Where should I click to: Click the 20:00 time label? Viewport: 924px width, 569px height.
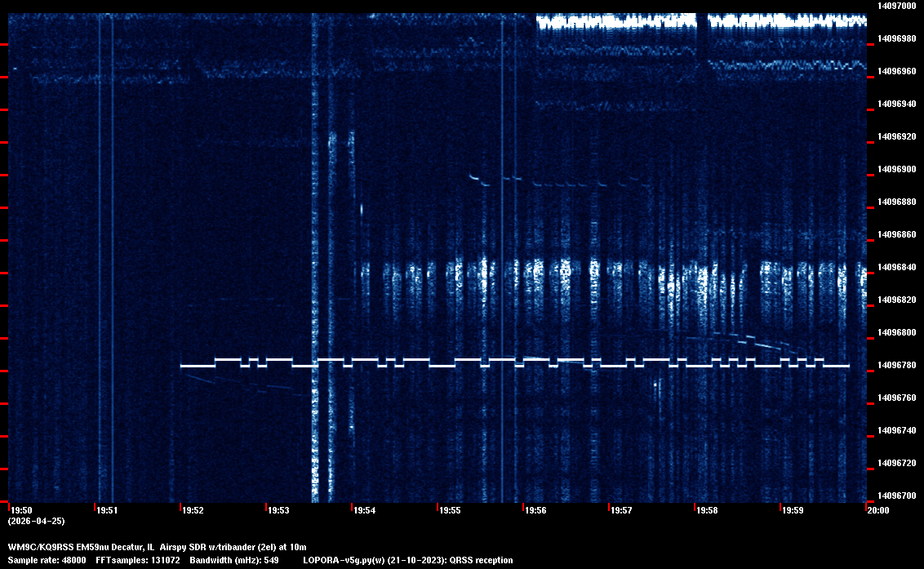tap(878, 510)
